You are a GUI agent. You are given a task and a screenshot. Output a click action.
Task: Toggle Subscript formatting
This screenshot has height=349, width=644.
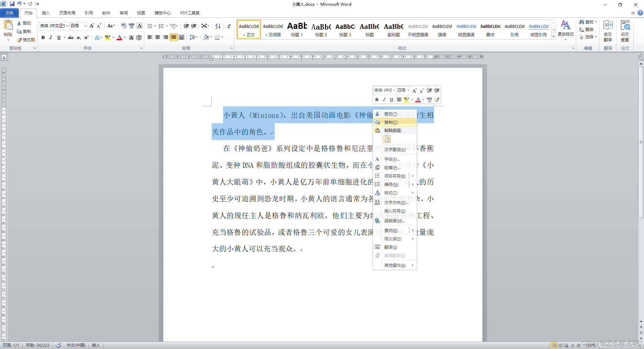tap(78, 38)
